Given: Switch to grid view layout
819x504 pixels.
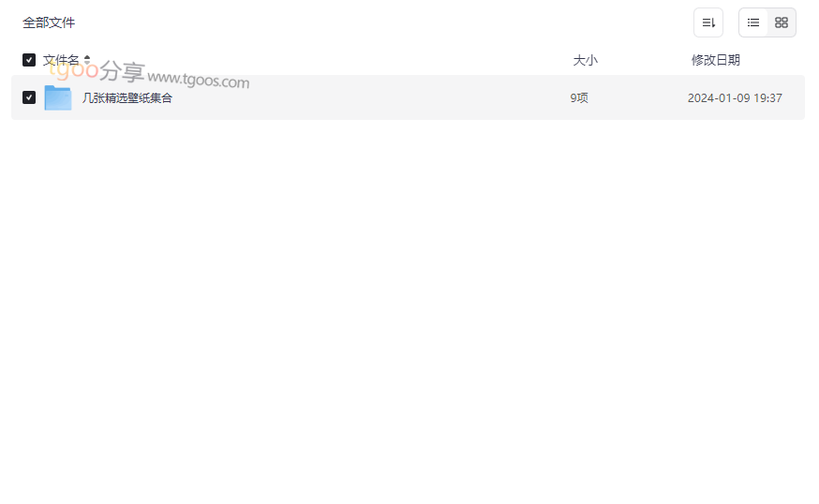Looking at the screenshot, I should [782, 22].
